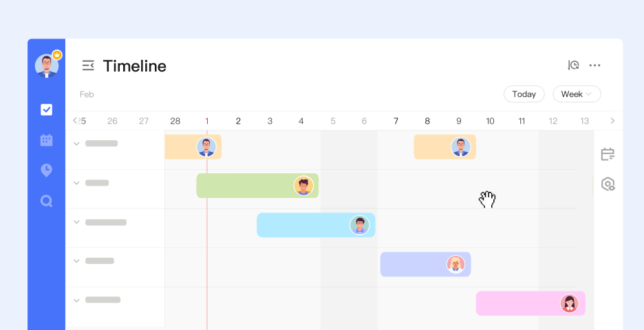Collapse the first timeline row chevron

pyautogui.click(x=76, y=144)
